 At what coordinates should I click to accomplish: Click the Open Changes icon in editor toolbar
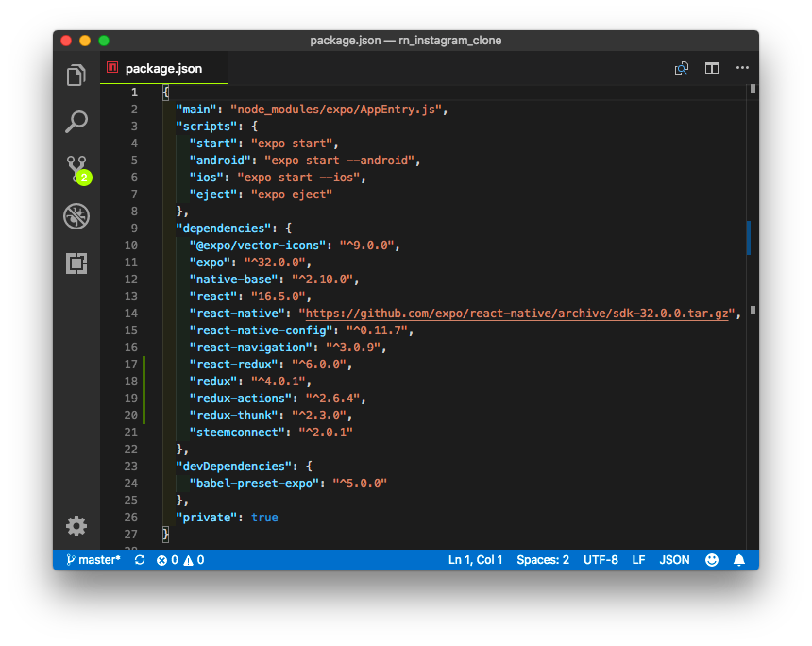click(682, 68)
